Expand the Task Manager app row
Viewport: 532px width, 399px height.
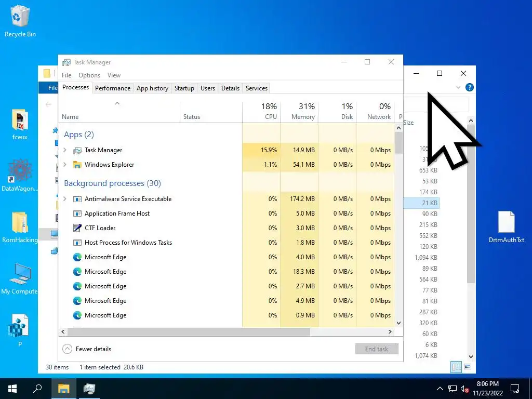pos(65,150)
